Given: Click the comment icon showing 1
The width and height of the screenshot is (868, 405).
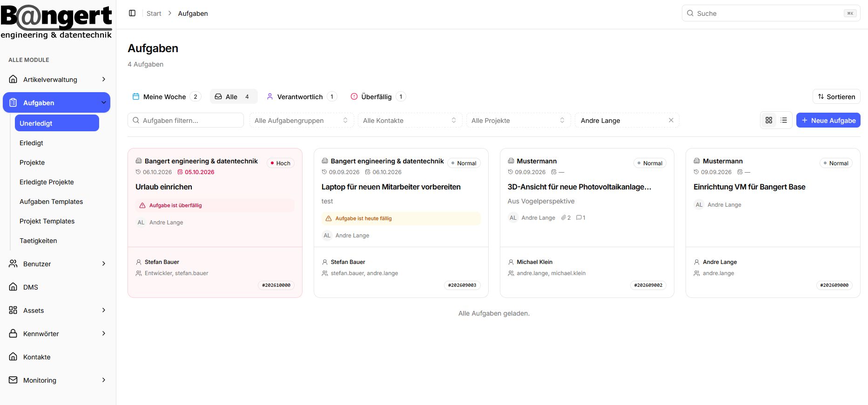Looking at the screenshot, I should [x=579, y=217].
